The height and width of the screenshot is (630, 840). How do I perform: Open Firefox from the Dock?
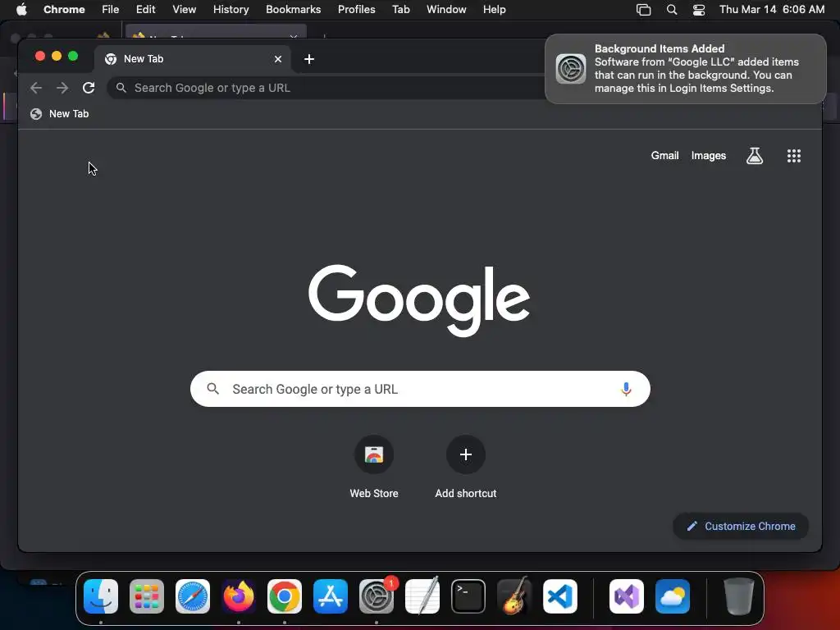(x=239, y=596)
